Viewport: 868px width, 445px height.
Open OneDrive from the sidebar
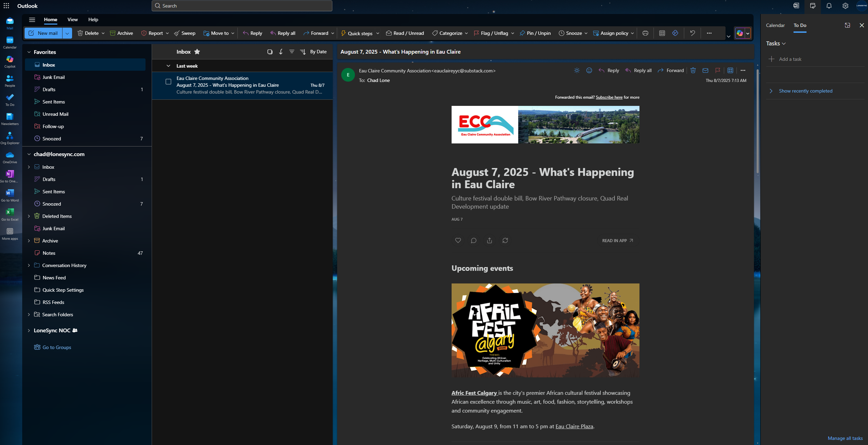[x=10, y=157]
